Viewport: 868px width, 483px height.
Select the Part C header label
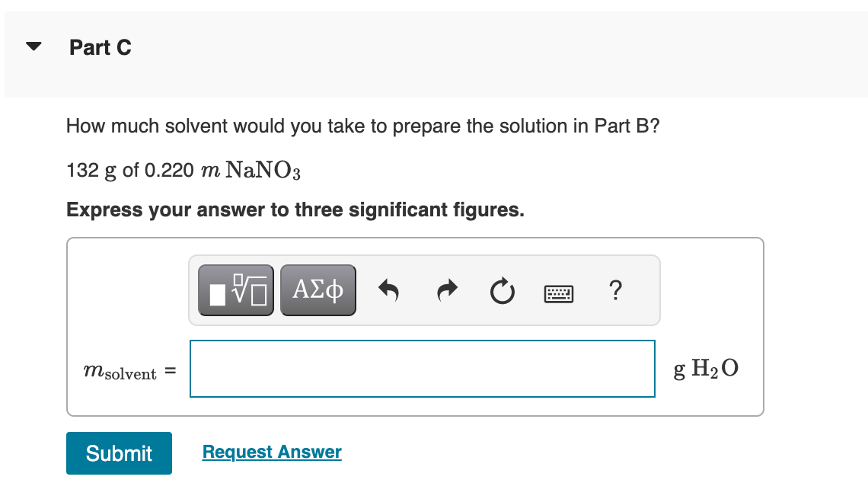click(100, 47)
